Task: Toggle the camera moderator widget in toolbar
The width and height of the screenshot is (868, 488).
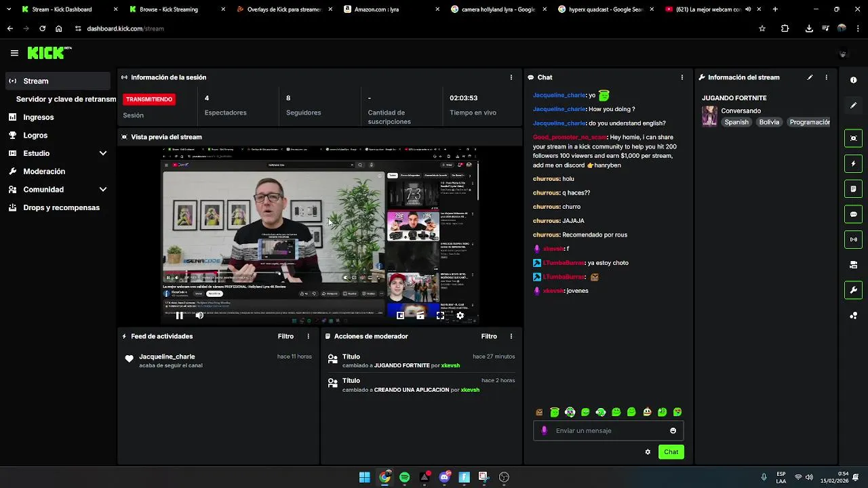Action: pyautogui.click(x=853, y=264)
